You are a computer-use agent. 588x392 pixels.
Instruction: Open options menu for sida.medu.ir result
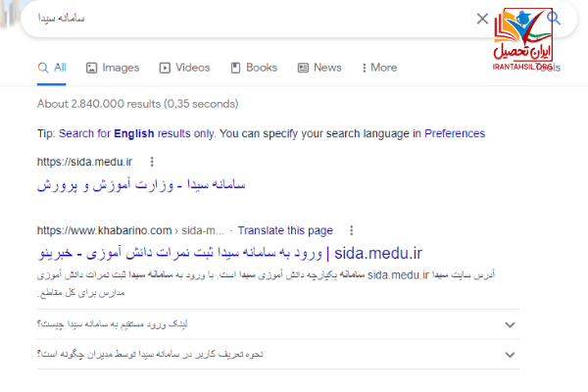(152, 162)
